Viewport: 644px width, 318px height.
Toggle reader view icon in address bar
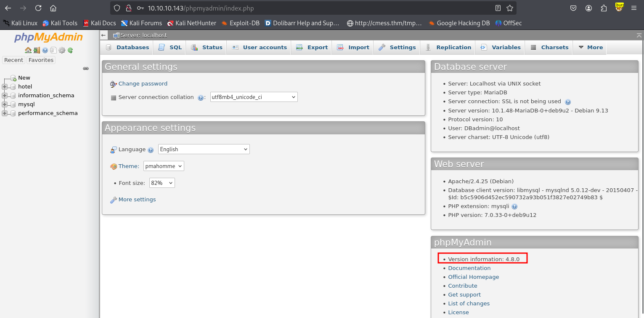pyautogui.click(x=498, y=8)
